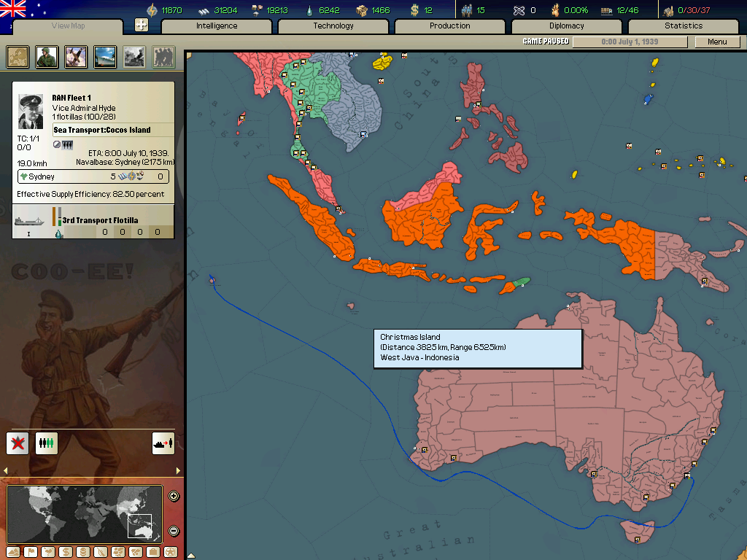Click the unload troops from ship button
The width and height of the screenshot is (747, 560).
click(163, 443)
